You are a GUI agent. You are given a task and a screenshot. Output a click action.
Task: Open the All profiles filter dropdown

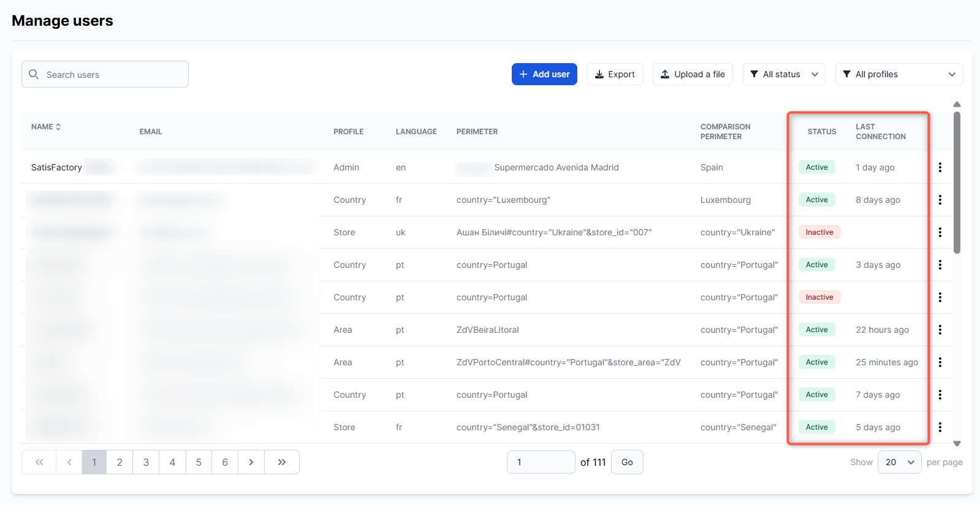(x=898, y=74)
